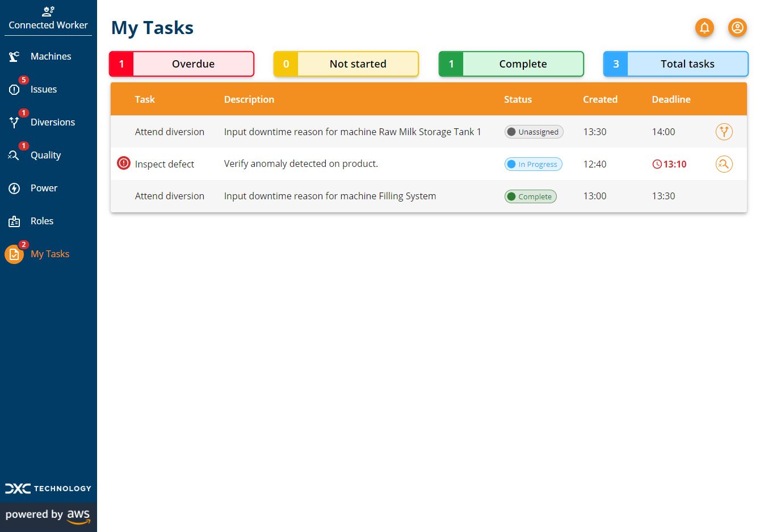
Task: Select the Not started filter card
Action: pyautogui.click(x=346, y=64)
